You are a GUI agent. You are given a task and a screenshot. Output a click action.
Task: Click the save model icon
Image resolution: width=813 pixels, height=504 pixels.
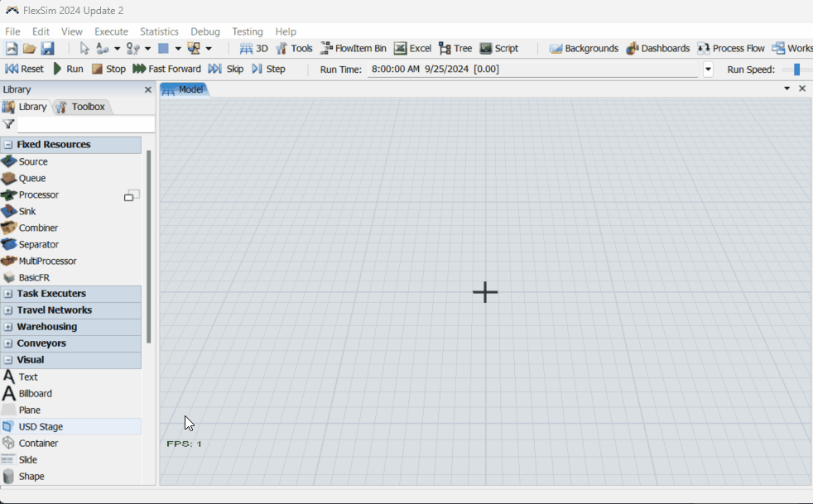tap(47, 48)
